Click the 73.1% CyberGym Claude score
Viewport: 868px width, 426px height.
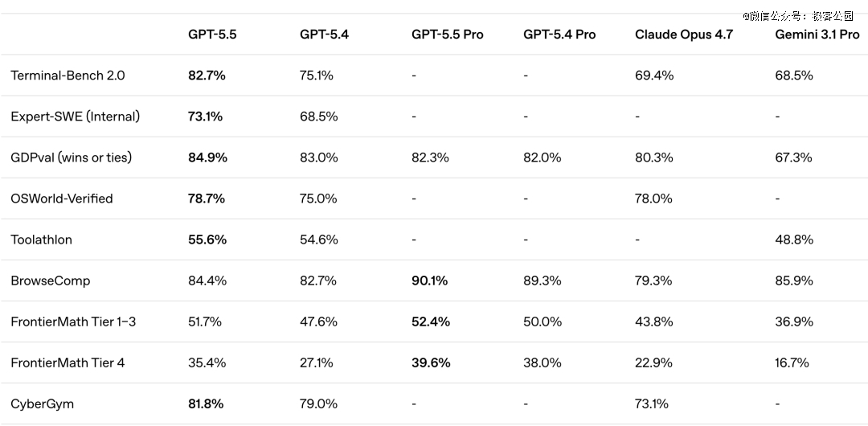pyautogui.click(x=652, y=403)
